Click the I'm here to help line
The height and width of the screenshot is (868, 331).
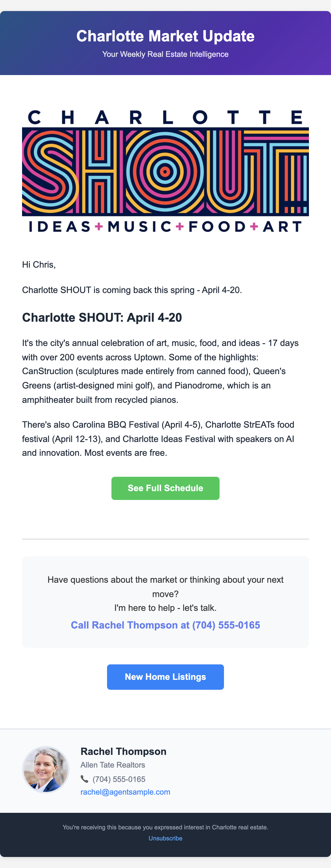pyautogui.click(x=165, y=608)
